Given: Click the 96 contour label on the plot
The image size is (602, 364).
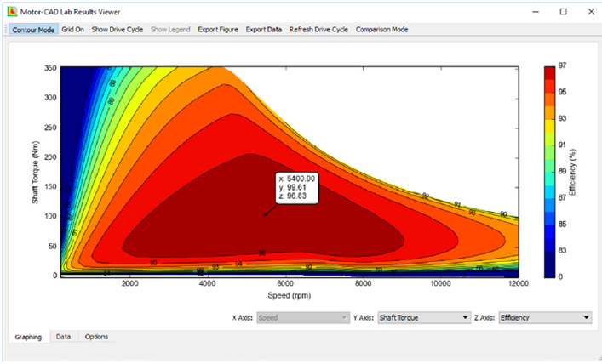Looking at the screenshot, I should click(x=262, y=253).
